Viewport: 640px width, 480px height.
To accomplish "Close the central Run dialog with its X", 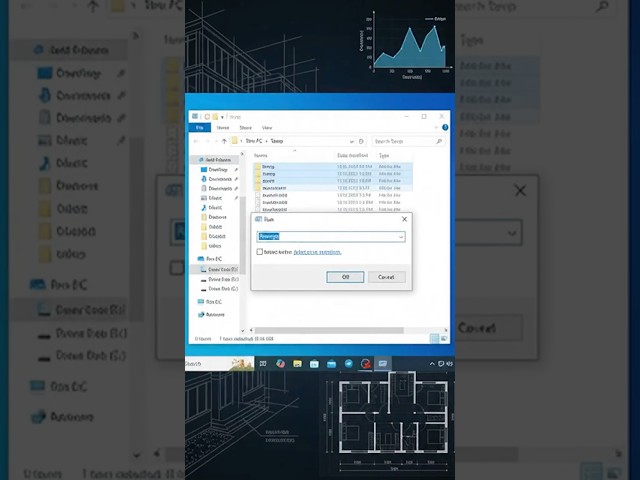I will pos(404,219).
